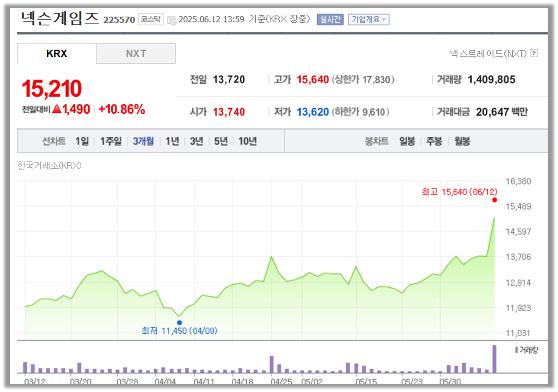Click the 시가 value 13,740
The width and height of the screenshot is (558, 392).
click(x=229, y=112)
